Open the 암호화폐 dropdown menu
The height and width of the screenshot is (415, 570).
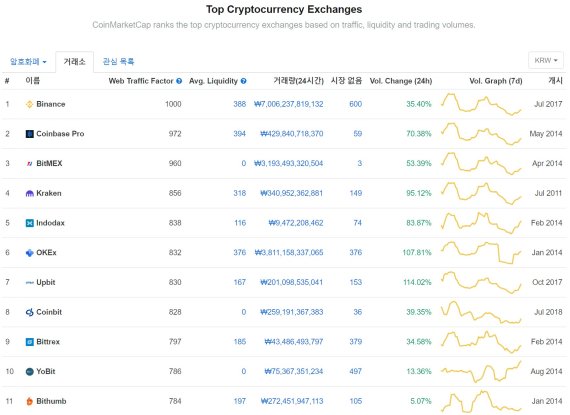coord(28,62)
